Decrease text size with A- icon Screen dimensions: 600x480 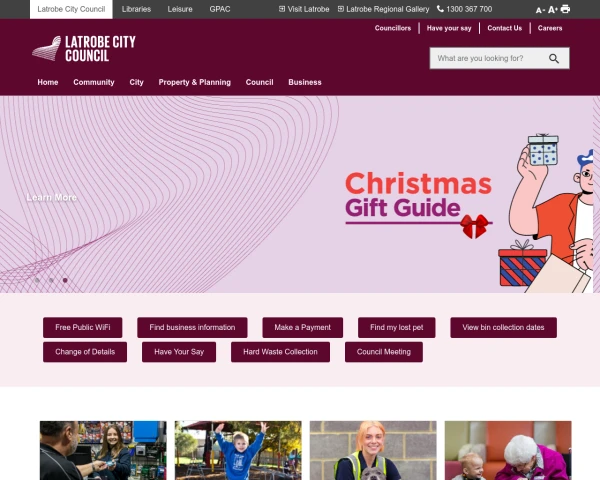click(540, 10)
